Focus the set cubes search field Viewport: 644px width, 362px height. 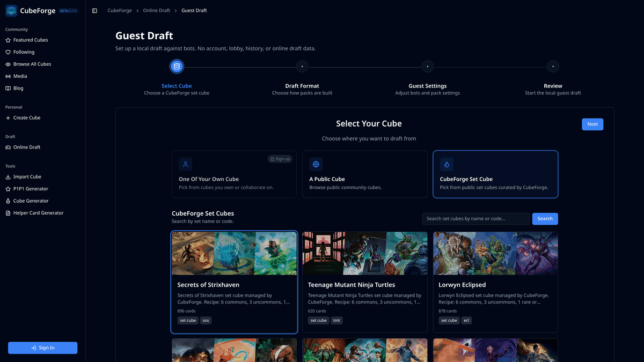[x=475, y=219]
